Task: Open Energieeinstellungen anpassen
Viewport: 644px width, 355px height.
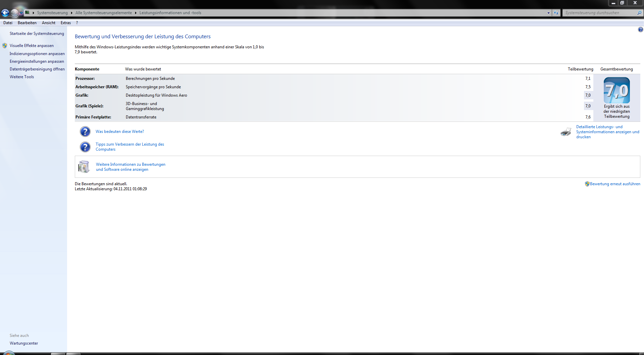Action: (x=37, y=61)
